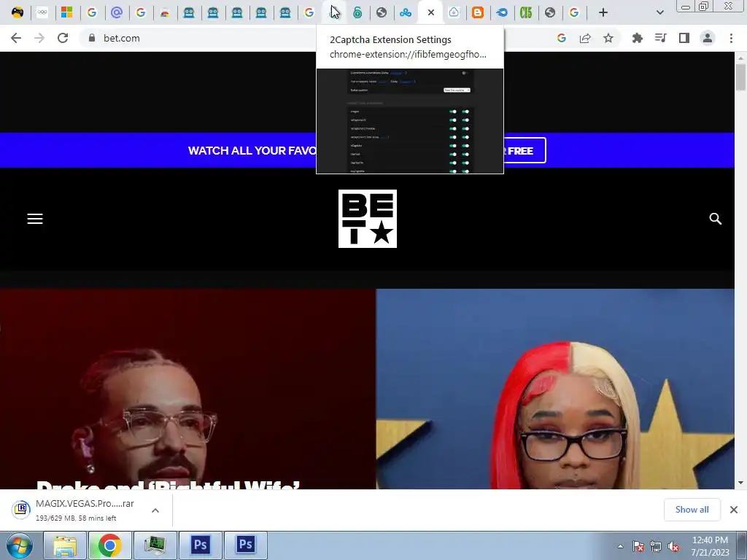
Task: Close the downloads bar
Action: pos(734,510)
